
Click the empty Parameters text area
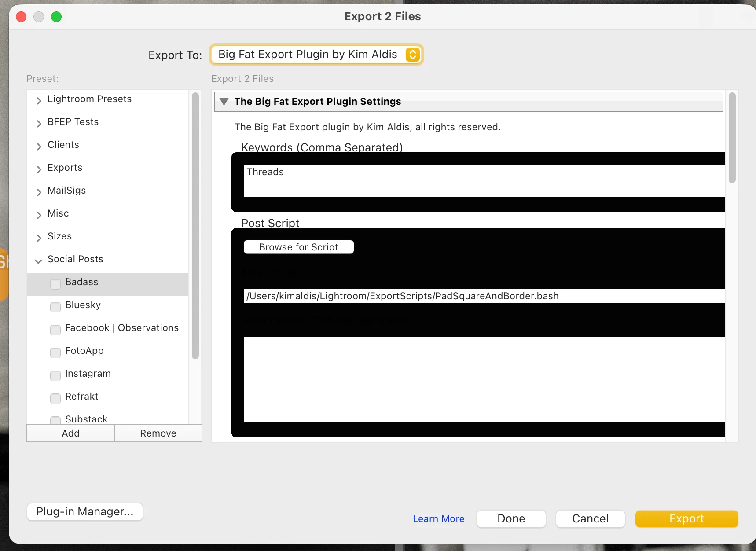point(484,380)
